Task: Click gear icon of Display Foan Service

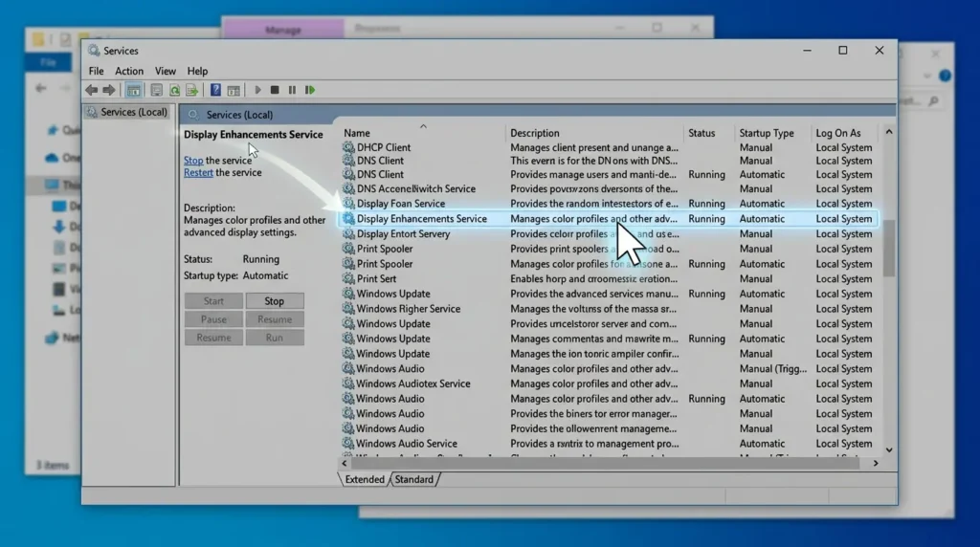Action: [348, 204]
